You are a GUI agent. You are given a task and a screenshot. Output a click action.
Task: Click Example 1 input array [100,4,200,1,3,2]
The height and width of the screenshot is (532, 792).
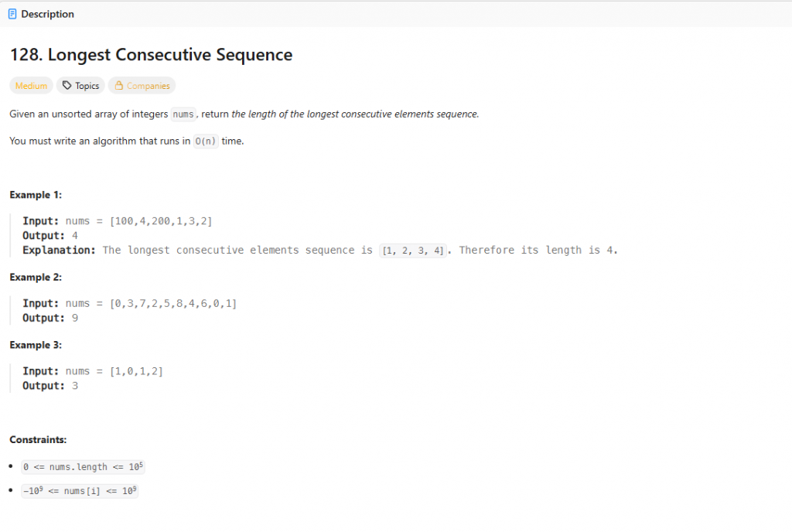[161, 221]
